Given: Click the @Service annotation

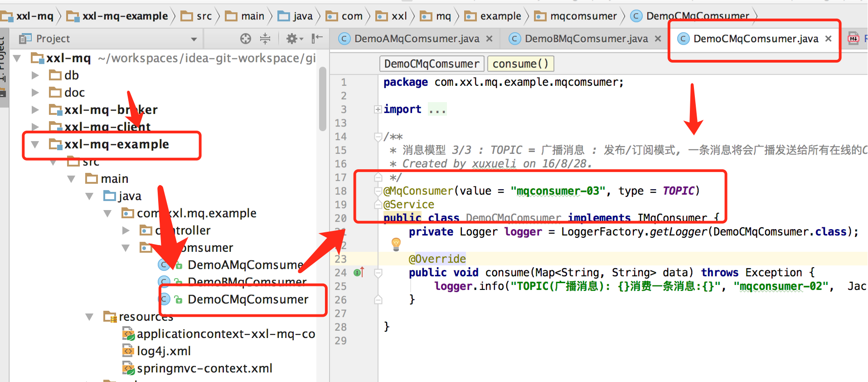Looking at the screenshot, I should point(409,205).
